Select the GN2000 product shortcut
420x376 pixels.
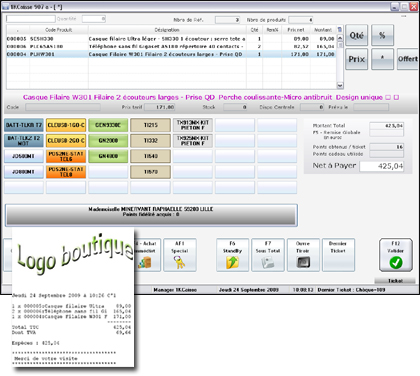108,141
